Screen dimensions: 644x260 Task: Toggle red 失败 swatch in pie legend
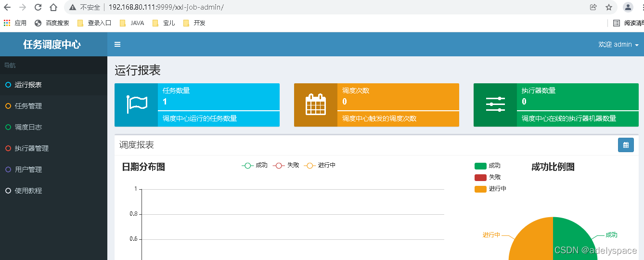480,177
